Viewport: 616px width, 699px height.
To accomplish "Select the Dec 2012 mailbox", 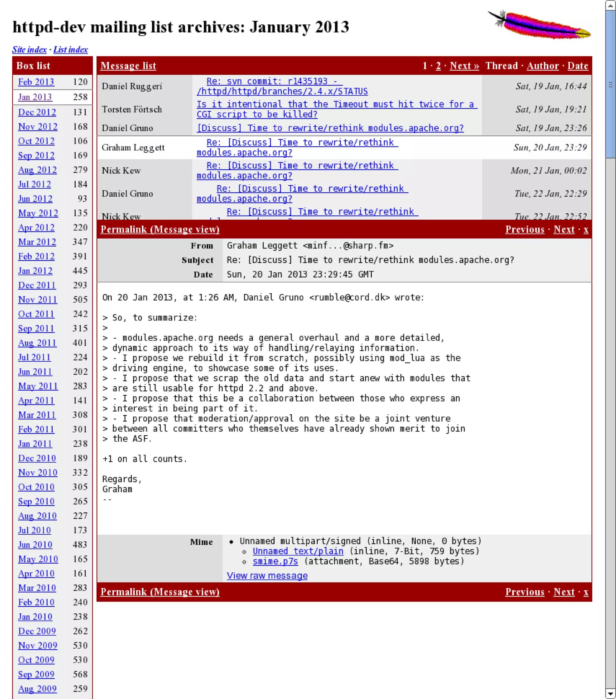I will 37,112.
